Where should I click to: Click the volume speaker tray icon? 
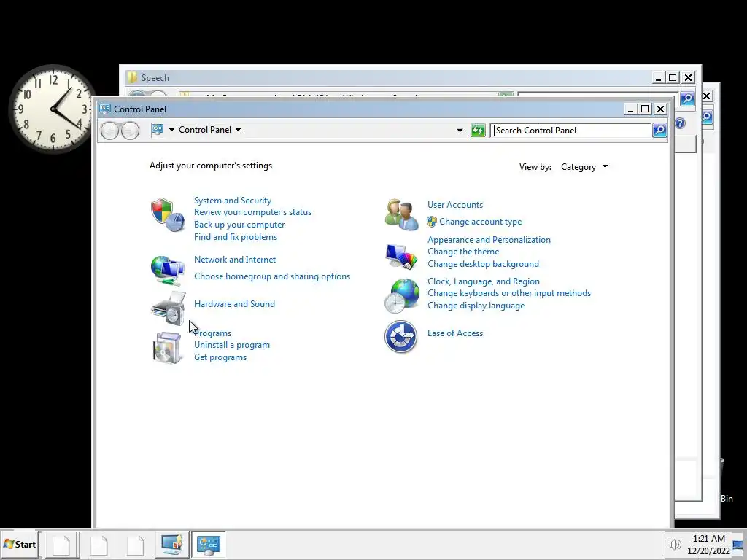pyautogui.click(x=675, y=545)
